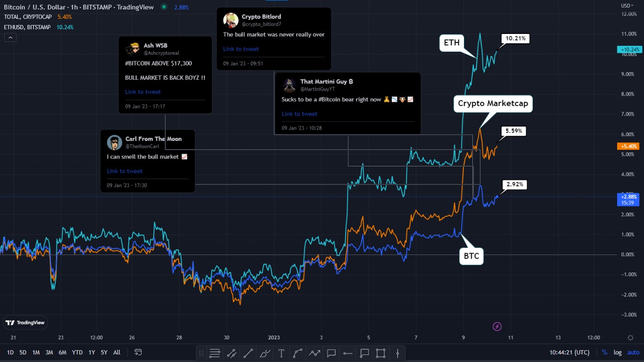Image resolution: width=644 pixels, height=362 pixels.
Task: Select the callout tool
Action: tap(364, 353)
